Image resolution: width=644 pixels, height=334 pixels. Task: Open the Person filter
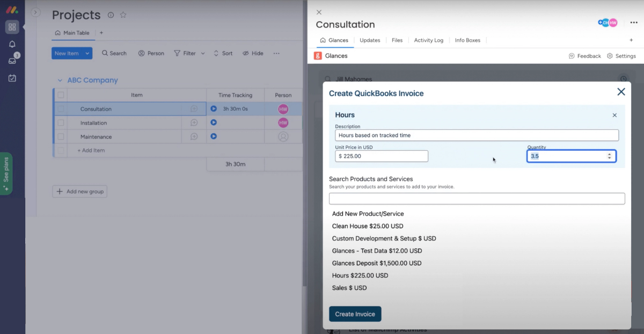[x=151, y=53]
